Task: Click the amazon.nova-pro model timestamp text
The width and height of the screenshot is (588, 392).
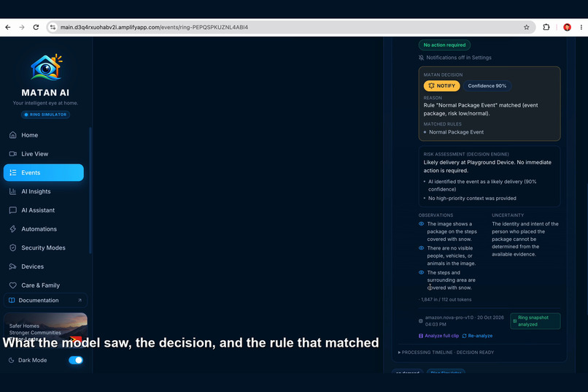Action: coord(464,320)
